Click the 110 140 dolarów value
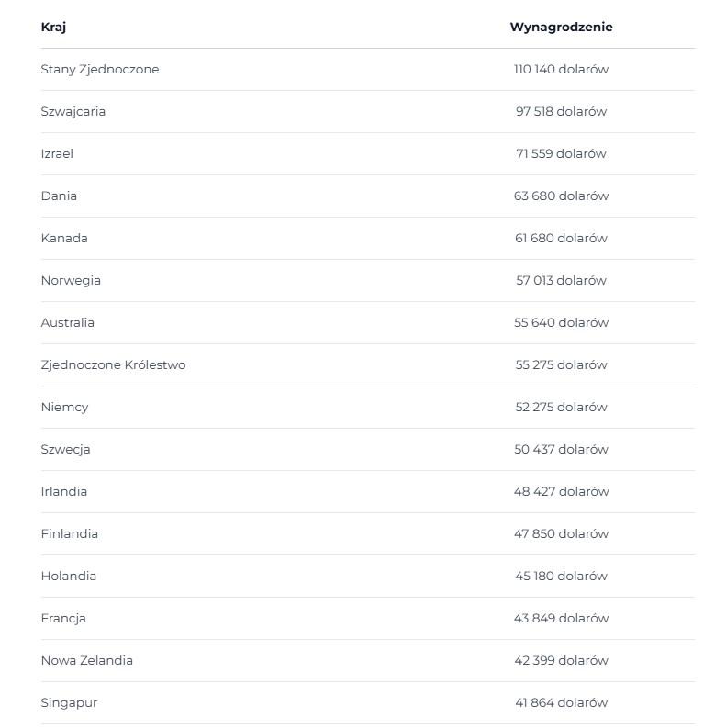 point(561,69)
